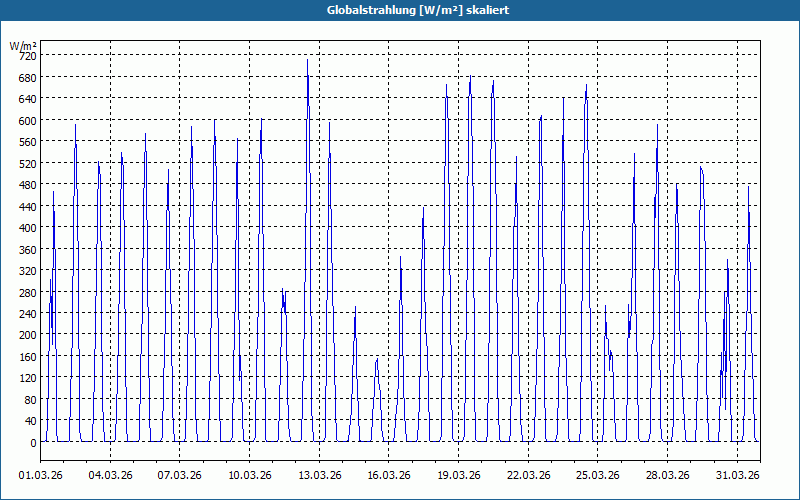Click the 400 y-axis value
This screenshot has height=500, width=800.
pos(27,228)
